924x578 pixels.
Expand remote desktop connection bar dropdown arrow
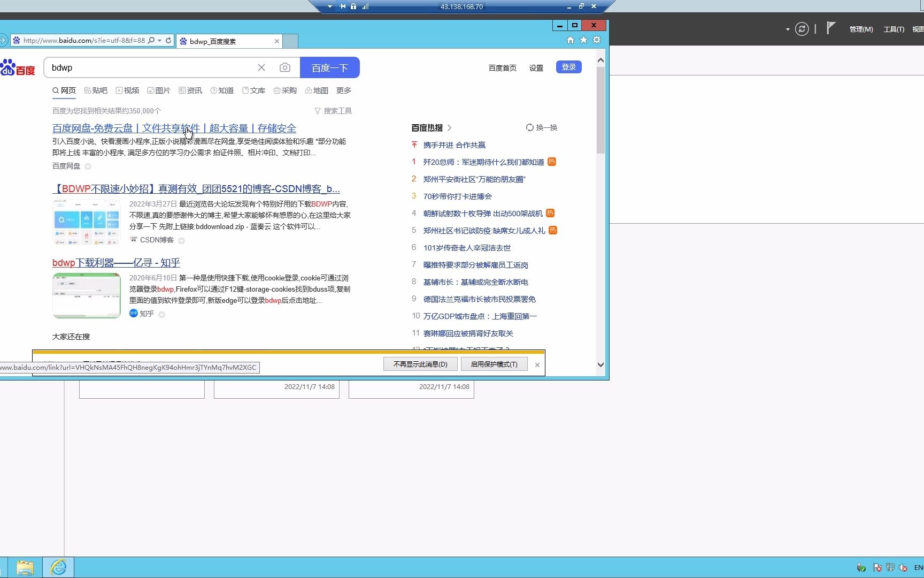point(330,6)
